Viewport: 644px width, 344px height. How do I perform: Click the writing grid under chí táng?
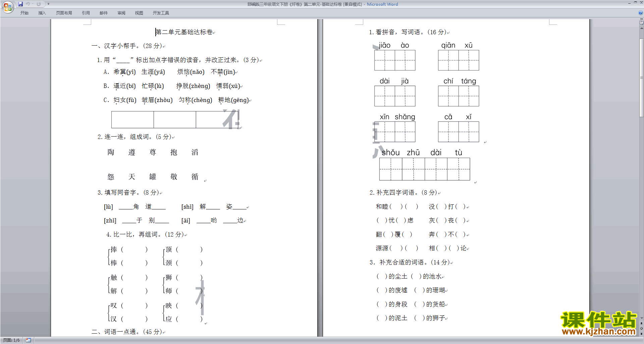click(459, 96)
